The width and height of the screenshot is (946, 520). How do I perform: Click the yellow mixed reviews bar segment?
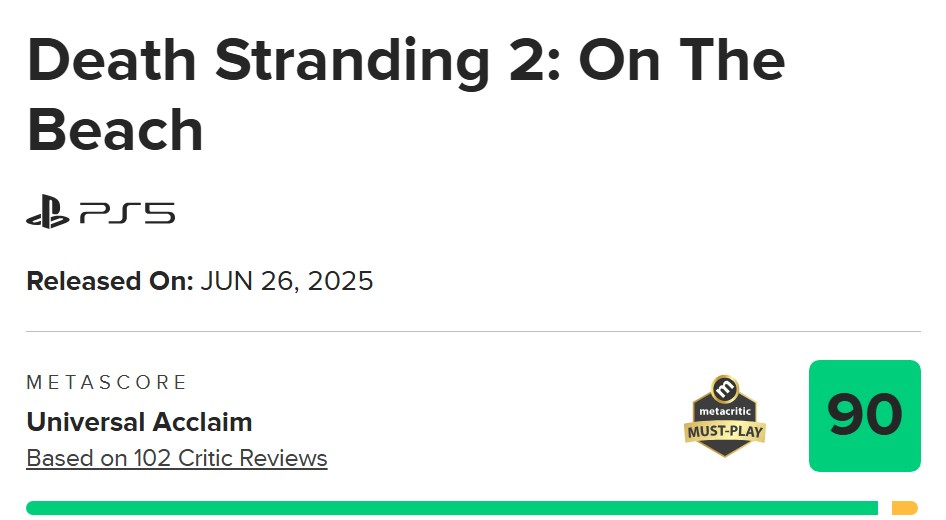click(x=904, y=508)
